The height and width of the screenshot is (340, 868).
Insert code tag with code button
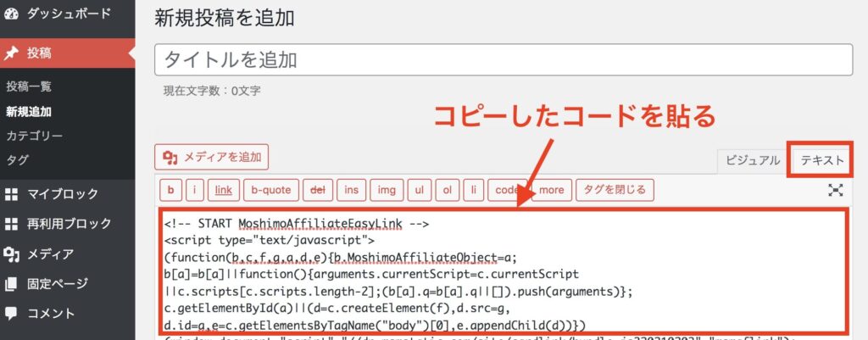pyautogui.click(x=508, y=190)
